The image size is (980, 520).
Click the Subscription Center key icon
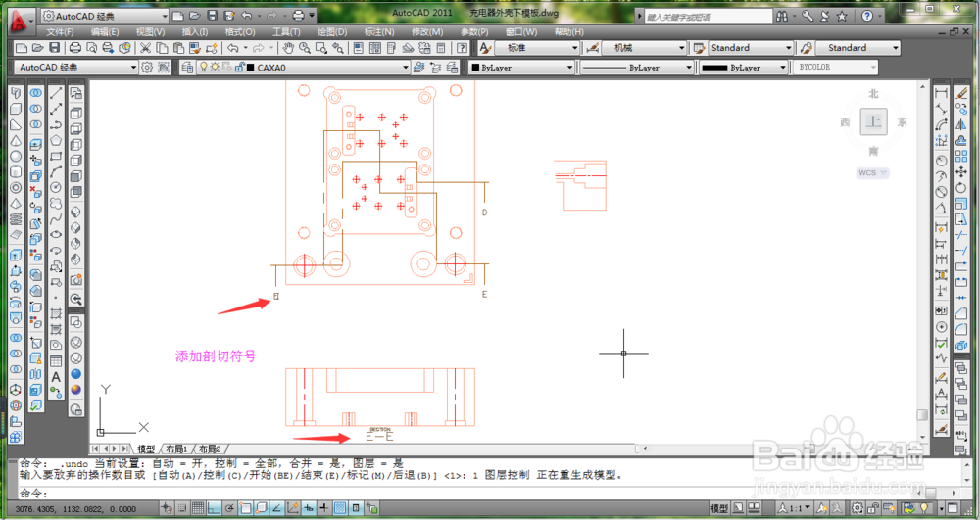(x=807, y=17)
